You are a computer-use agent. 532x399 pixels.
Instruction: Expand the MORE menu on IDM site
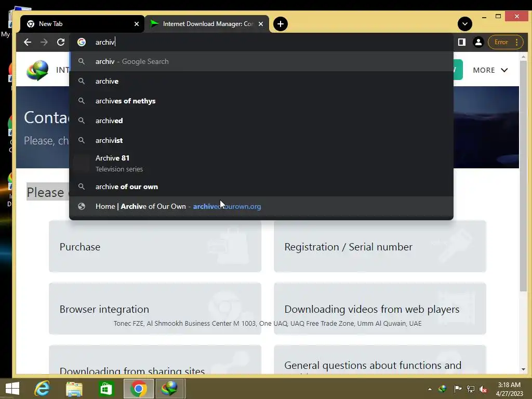490,70
